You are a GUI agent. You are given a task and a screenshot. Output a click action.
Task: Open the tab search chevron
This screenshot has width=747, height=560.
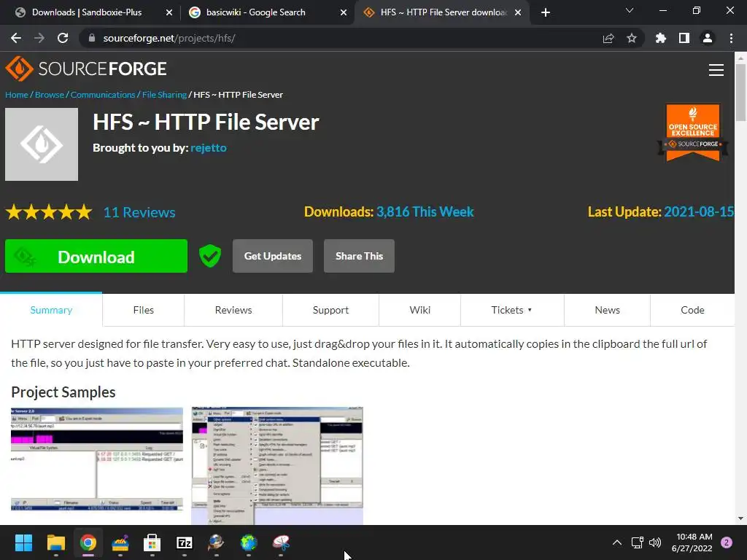pos(630,10)
